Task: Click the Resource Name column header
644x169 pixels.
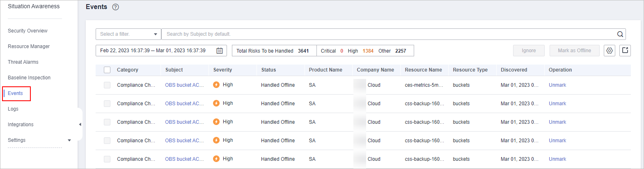Action: pos(423,70)
